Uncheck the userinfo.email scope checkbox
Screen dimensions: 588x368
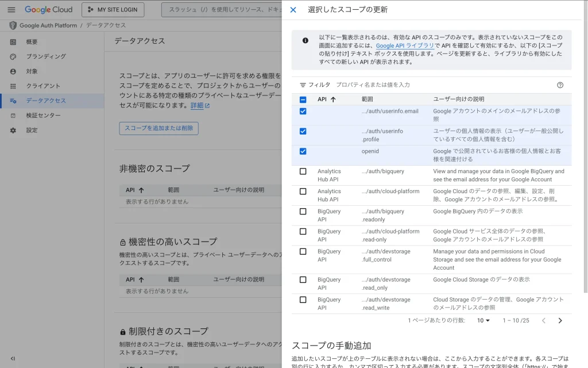tap(303, 112)
